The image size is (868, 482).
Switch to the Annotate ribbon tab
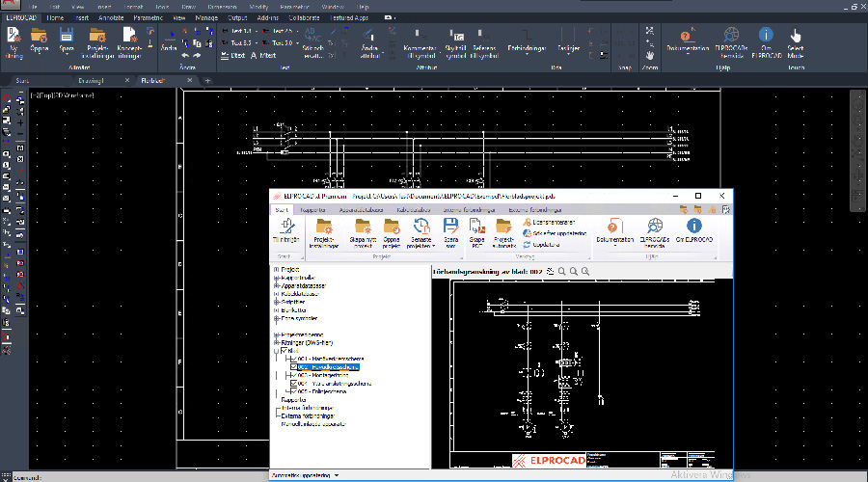pos(111,18)
